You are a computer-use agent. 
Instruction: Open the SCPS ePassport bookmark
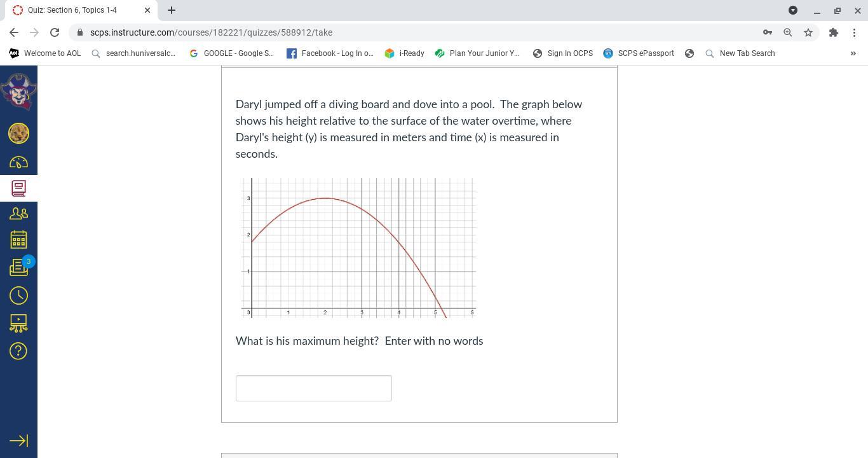pos(639,53)
